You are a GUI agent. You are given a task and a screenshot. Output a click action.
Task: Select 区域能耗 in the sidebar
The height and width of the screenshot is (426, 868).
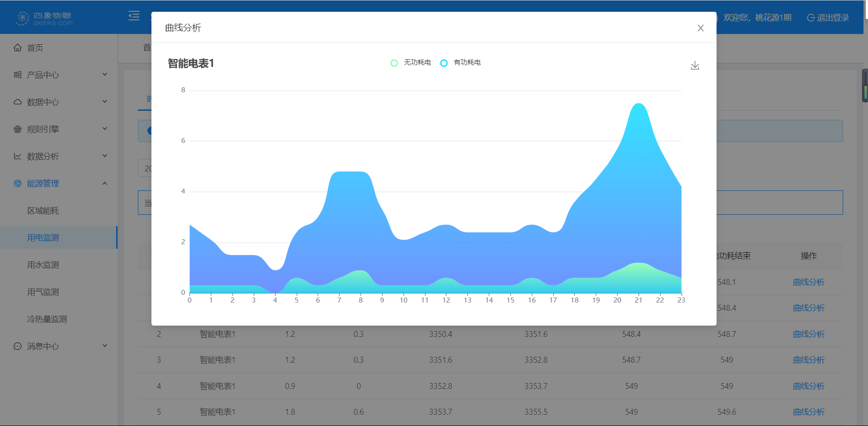43,210
